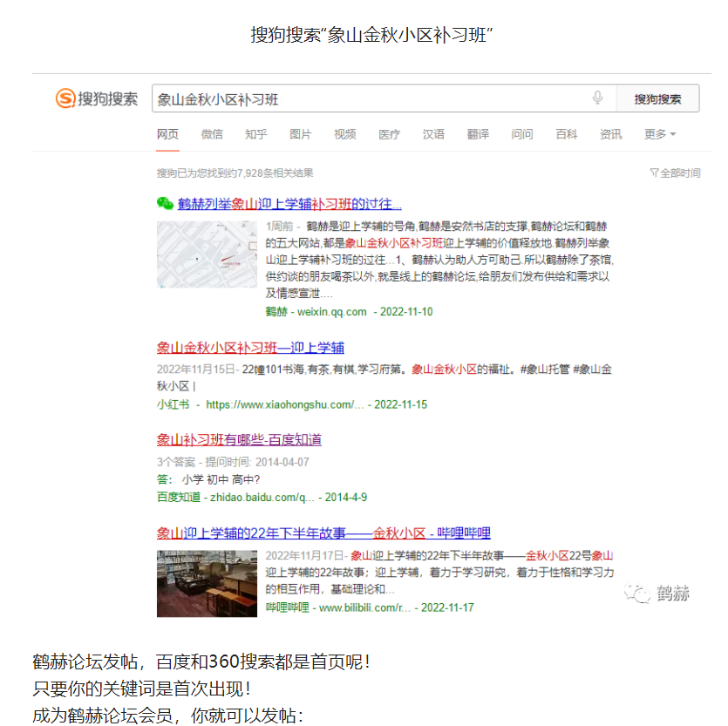Click the bookstore photo thumbnail of bilibili result
This screenshot has width=728, height=726.
(207, 583)
